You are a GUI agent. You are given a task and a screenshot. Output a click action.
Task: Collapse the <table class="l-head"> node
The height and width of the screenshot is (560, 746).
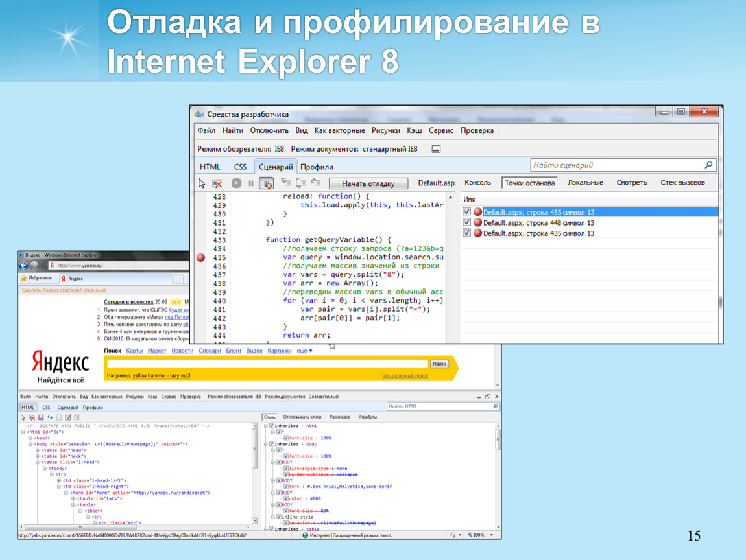[38, 462]
